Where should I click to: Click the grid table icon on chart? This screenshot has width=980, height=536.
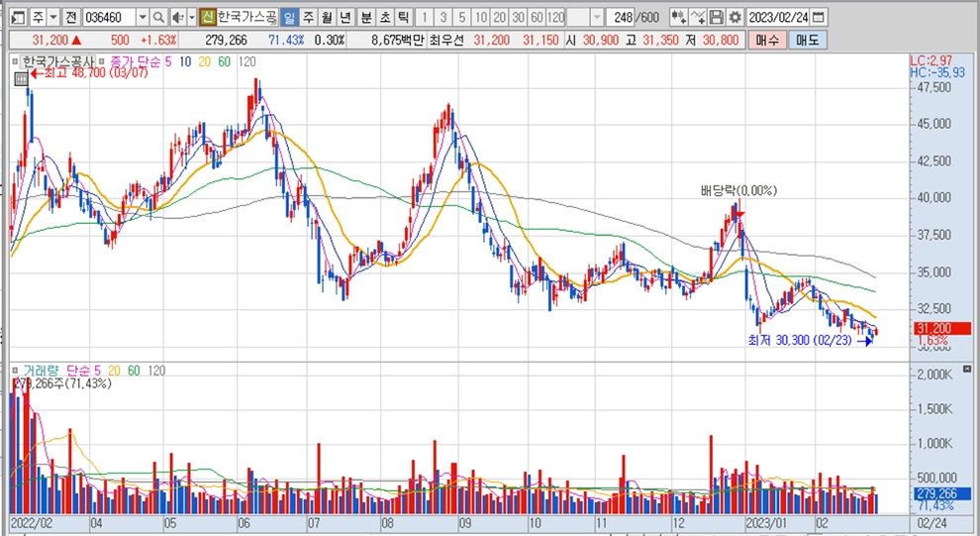[x=21, y=79]
